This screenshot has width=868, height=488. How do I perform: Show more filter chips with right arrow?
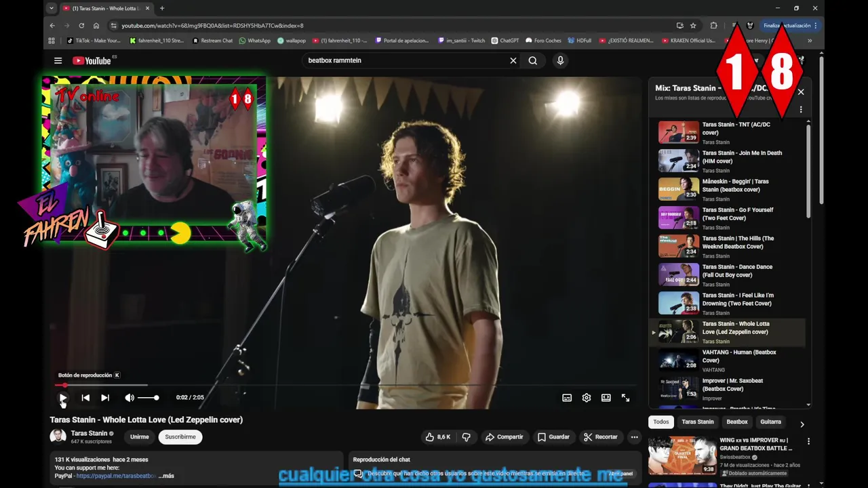pos(802,424)
